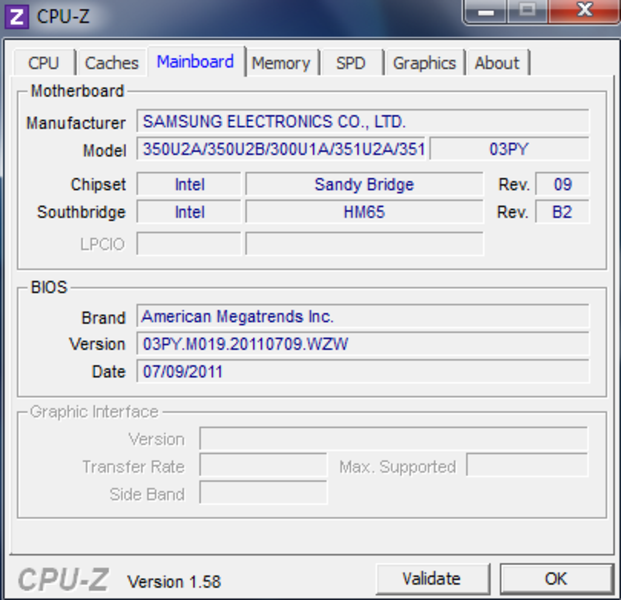The width and height of the screenshot is (621, 600).
Task: Close the CPU-Z window
Action: 585,11
